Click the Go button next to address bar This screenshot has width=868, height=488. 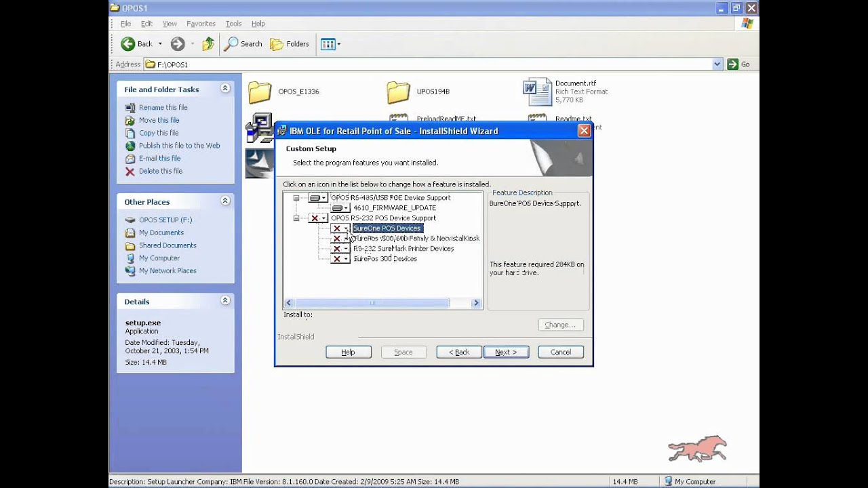(x=739, y=64)
